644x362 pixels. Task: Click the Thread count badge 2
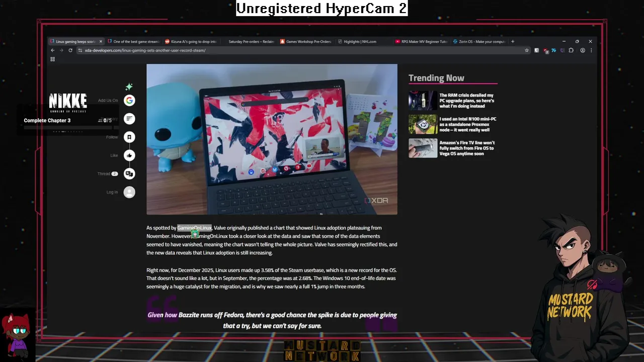(115, 174)
